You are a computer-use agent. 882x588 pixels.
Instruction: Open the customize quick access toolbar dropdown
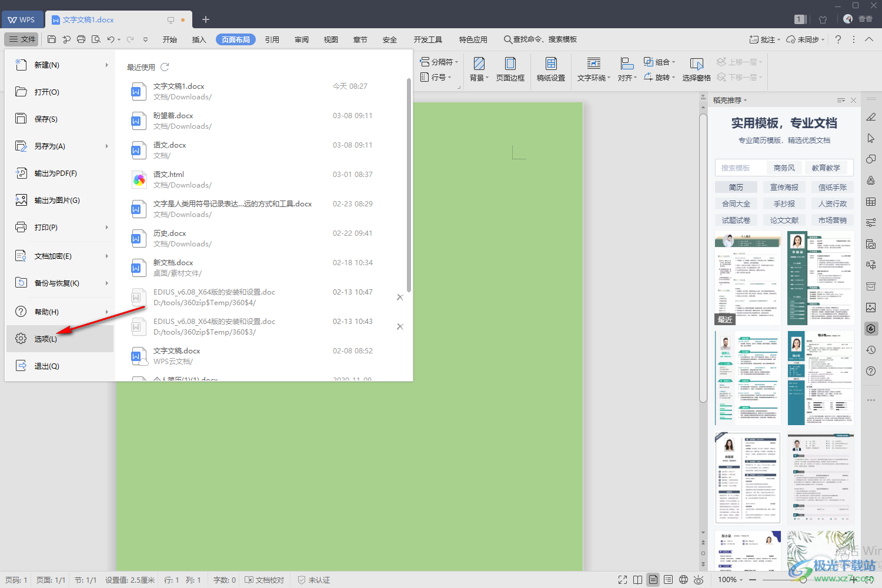(145, 39)
